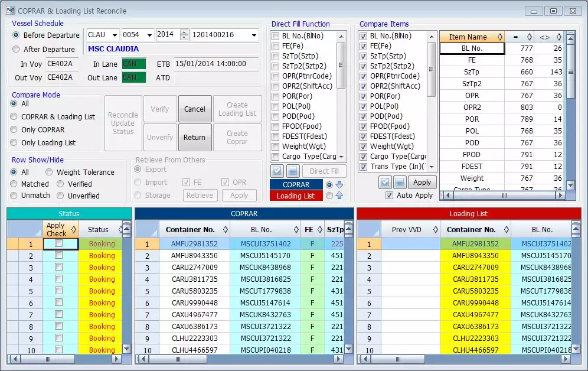Click the Cancel button
The image size is (588, 371).
pyautogui.click(x=195, y=109)
